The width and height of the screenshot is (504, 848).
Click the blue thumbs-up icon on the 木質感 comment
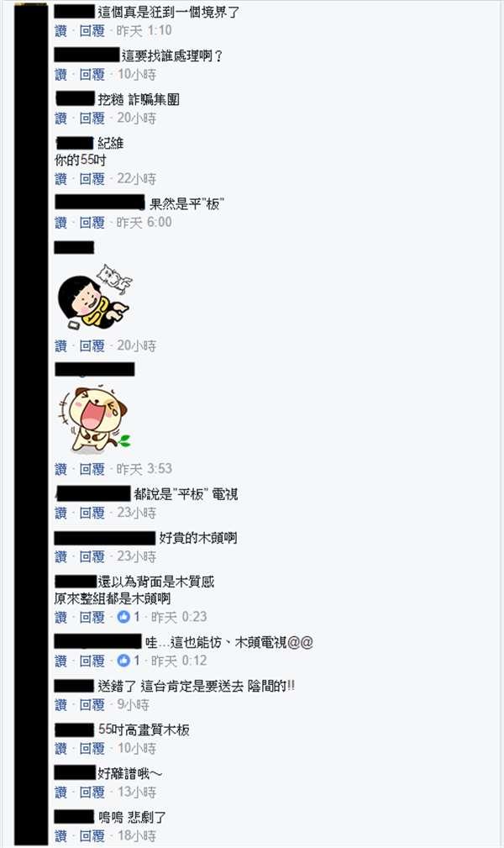[x=123, y=617]
